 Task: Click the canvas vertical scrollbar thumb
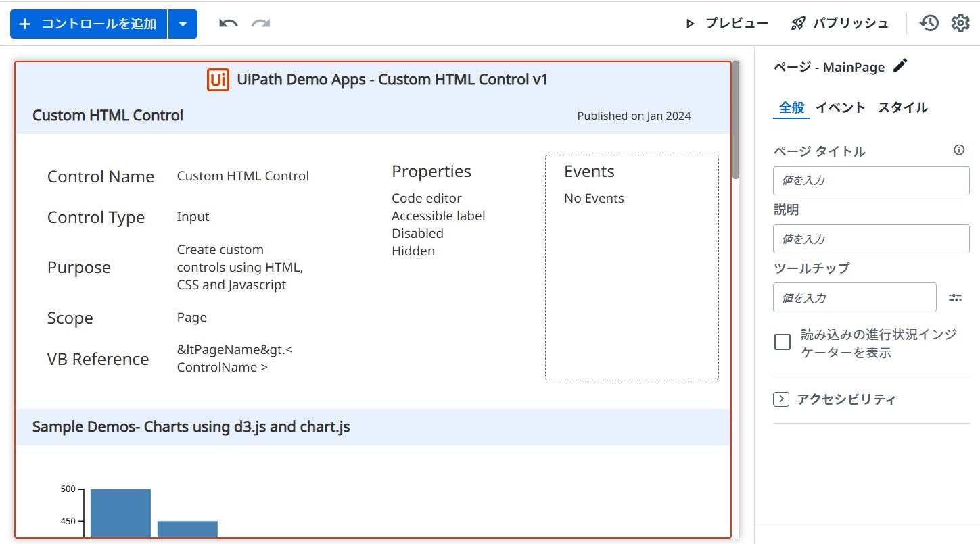pyautogui.click(x=736, y=120)
